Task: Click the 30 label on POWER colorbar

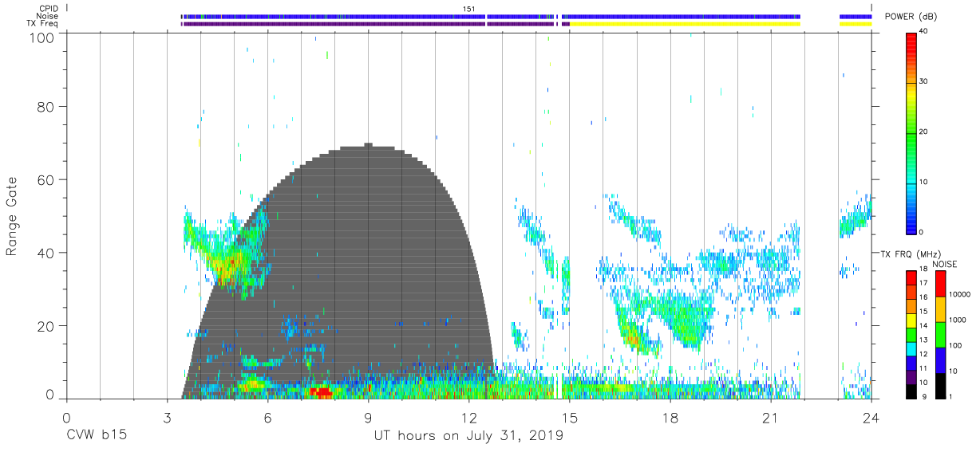Action: [924, 81]
